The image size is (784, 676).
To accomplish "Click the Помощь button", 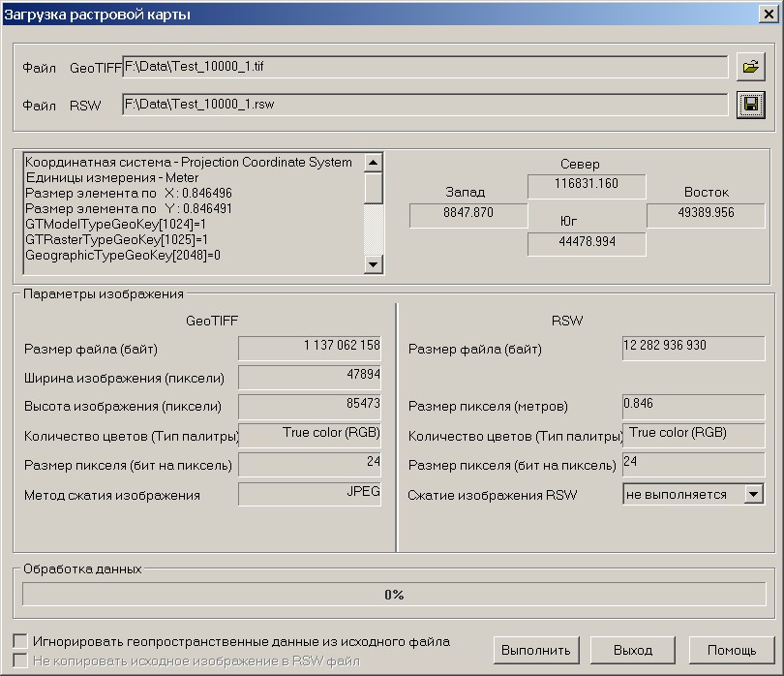I will 731,650.
